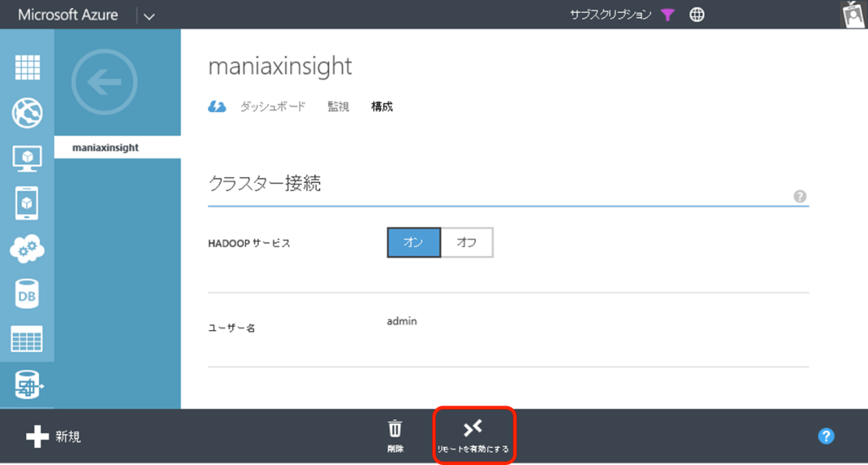Open the Virtual Machines monitor icon in sidebar
Viewport: 868px width, 465px height.
[27, 159]
